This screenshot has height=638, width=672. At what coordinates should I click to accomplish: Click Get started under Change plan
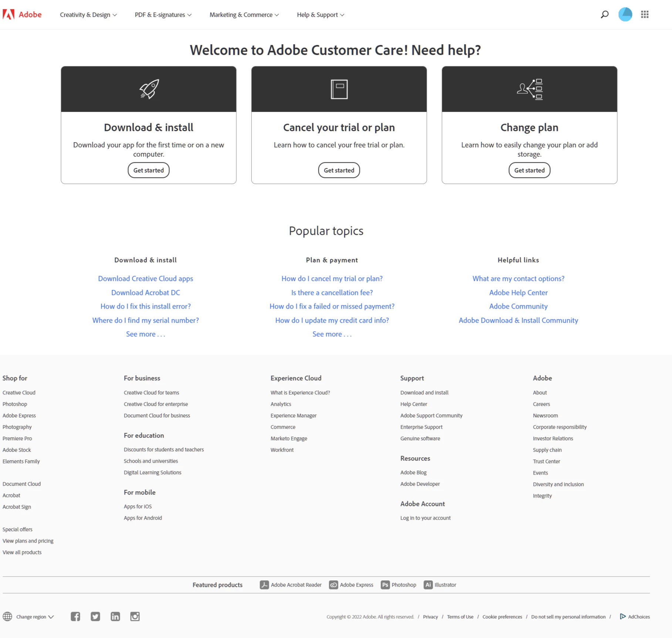click(x=530, y=170)
